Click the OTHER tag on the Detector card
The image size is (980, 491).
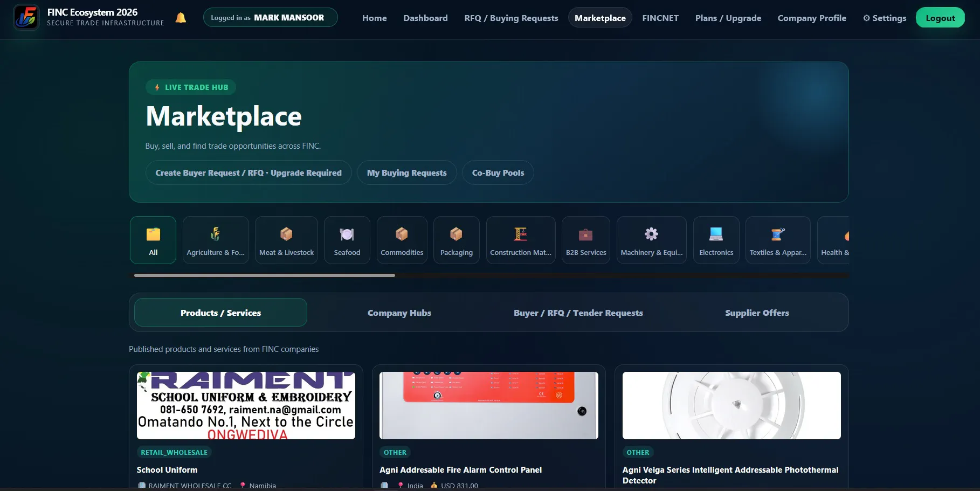pyautogui.click(x=638, y=453)
